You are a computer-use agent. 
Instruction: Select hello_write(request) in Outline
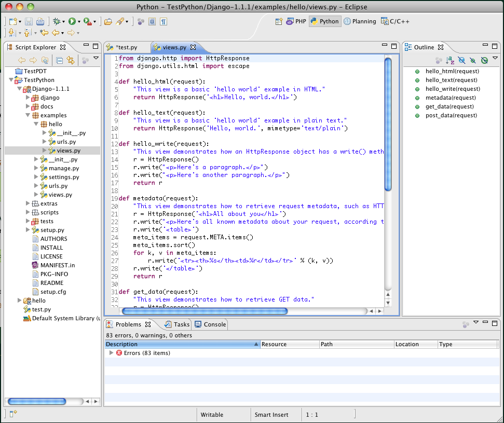453,89
